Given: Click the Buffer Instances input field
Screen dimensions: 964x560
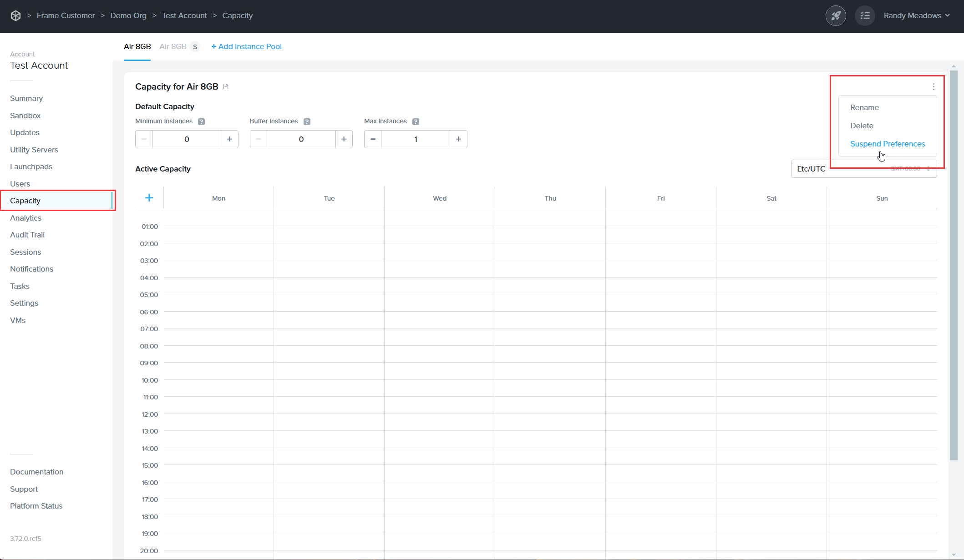Looking at the screenshot, I should 301,139.
